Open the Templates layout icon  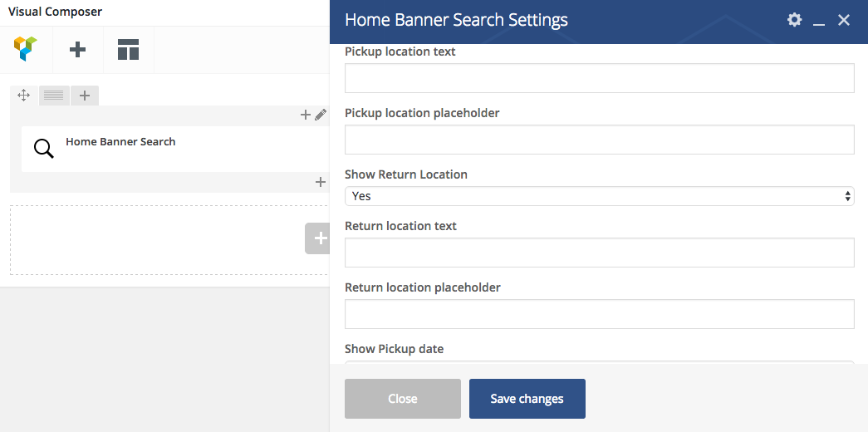128,50
